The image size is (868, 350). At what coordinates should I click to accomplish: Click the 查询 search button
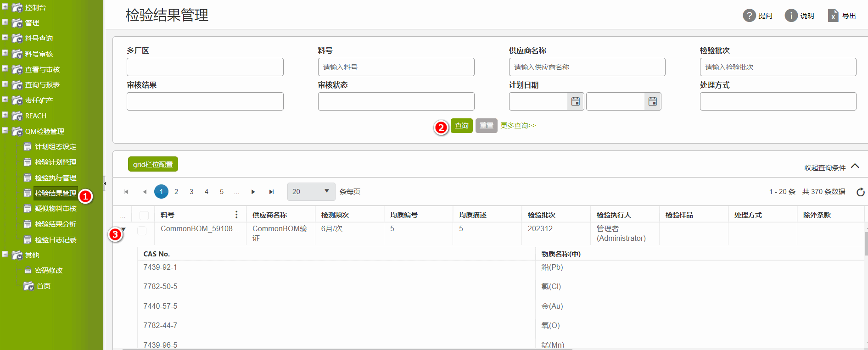click(462, 126)
